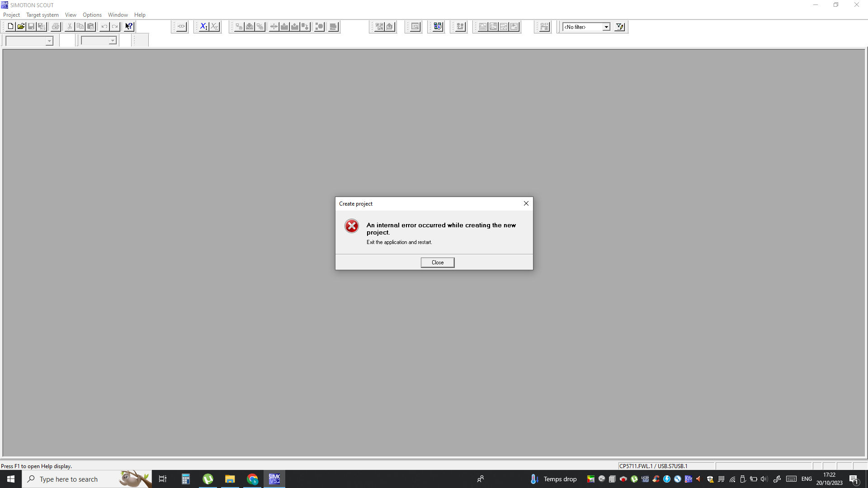Click the Open project folder icon
868x488 pixels.
tap(21, 27)
